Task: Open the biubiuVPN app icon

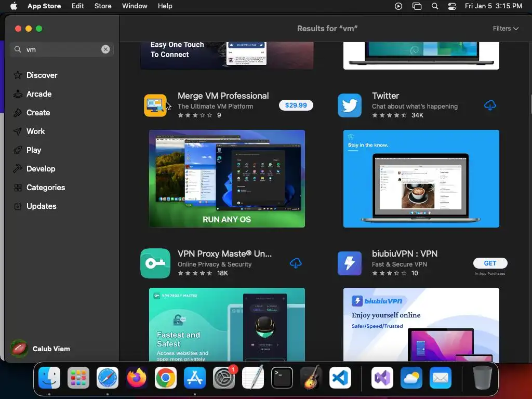Action: tap(350, 263)
